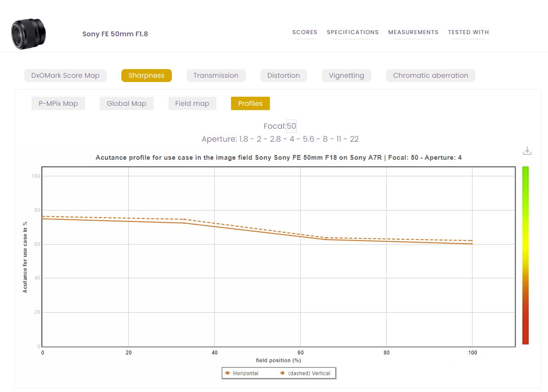
Task: Jump to MEASUREMENTS section
Action: 413,32
